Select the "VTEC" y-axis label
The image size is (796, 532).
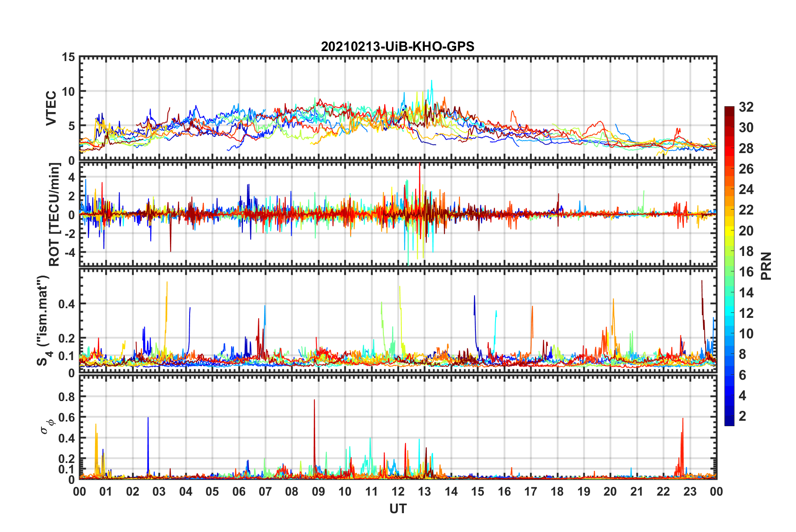click(51, 108)
